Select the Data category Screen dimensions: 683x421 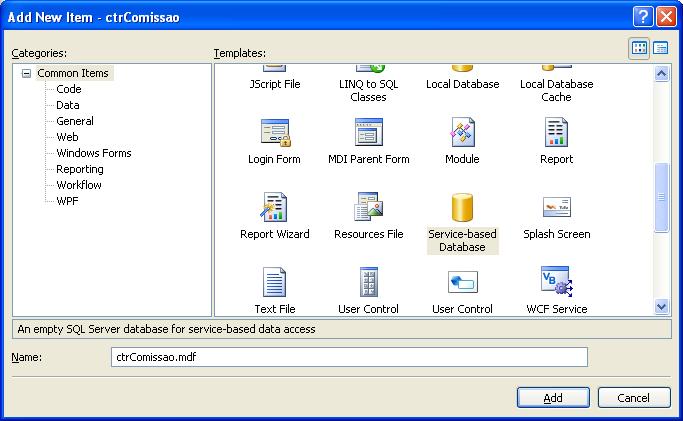click(68, 105)
